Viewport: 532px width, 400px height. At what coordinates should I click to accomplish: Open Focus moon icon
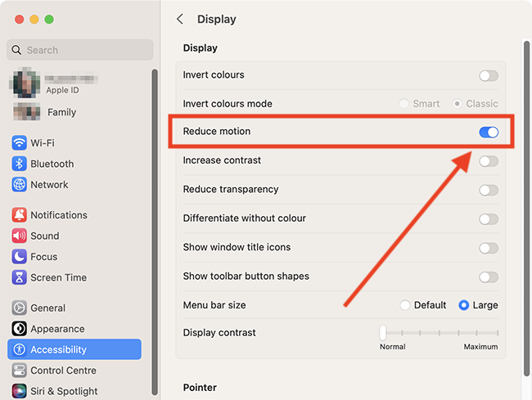[19, 257]
